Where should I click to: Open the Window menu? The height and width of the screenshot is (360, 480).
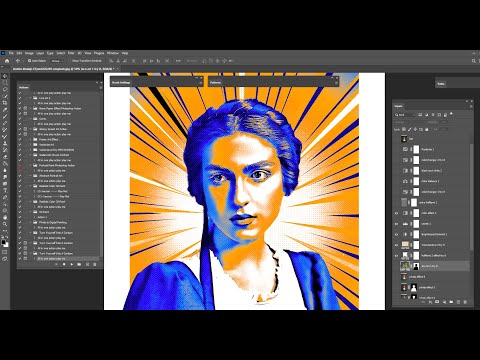(x=113, y=53)
